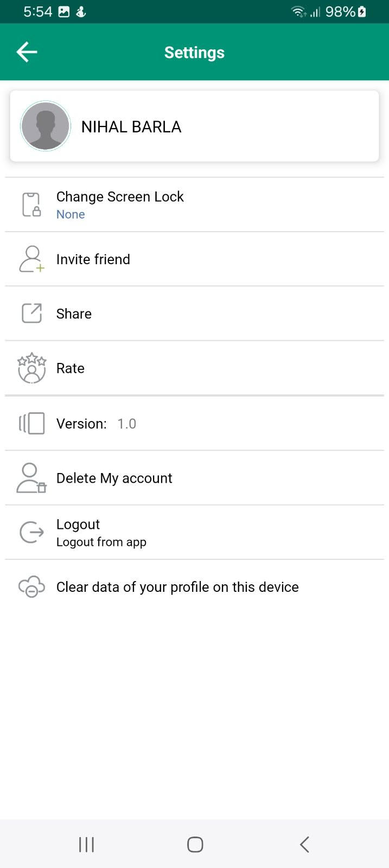Image resolution: width=389 pixels, height=868 pixels.
Task: Tap the rate stars icon
Action: pos(31,368)
